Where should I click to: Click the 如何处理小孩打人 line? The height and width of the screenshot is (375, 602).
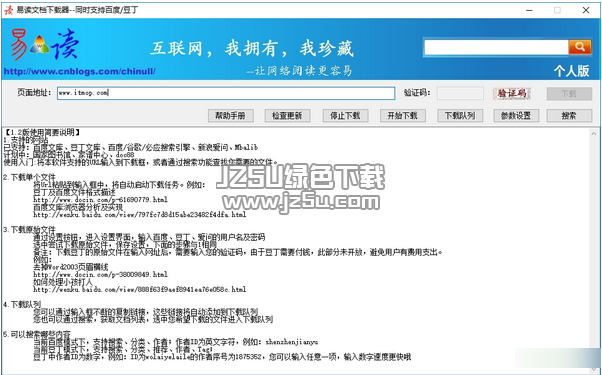pos(63,282)
